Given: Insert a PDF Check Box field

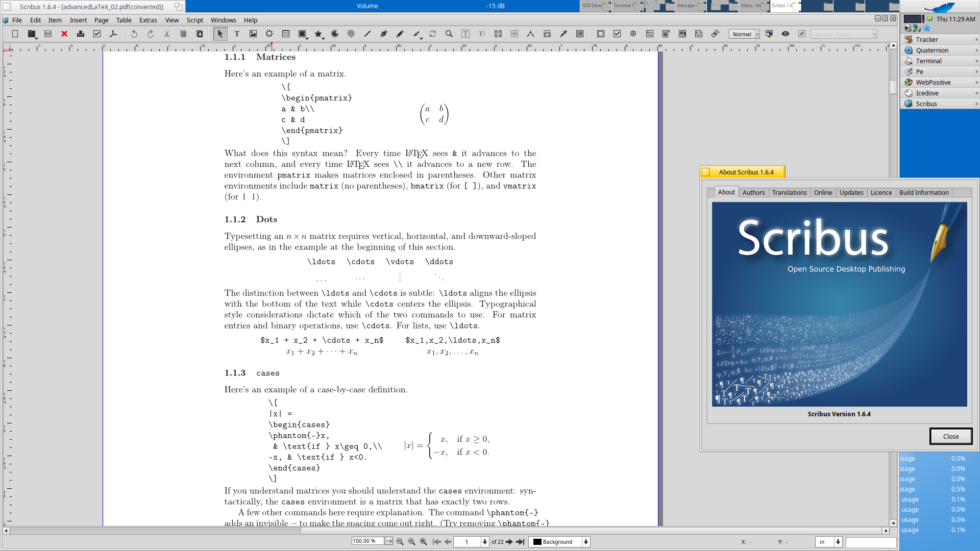Looking at the screenshot, I should coord(617,34).
